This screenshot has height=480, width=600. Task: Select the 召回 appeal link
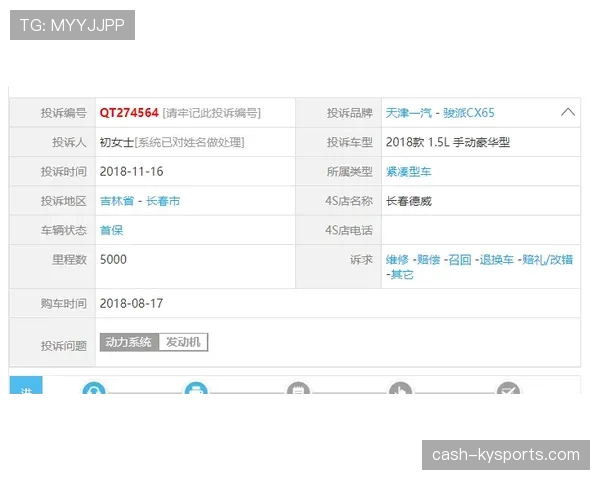coord(460,260)
